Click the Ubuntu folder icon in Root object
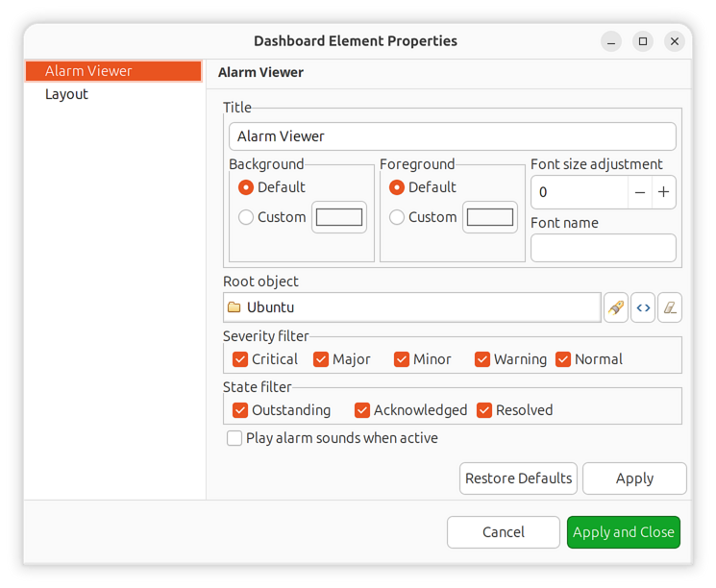 (235, 307)
